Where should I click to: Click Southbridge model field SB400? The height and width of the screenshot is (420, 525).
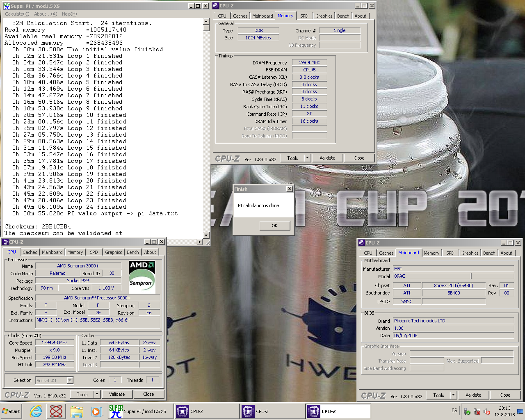(454, 293)
